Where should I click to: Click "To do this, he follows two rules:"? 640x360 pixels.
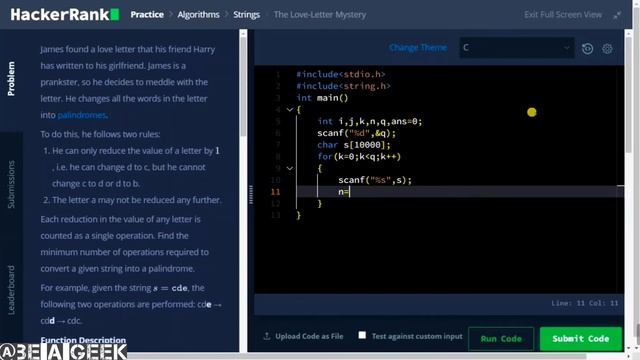click(100, 134)
